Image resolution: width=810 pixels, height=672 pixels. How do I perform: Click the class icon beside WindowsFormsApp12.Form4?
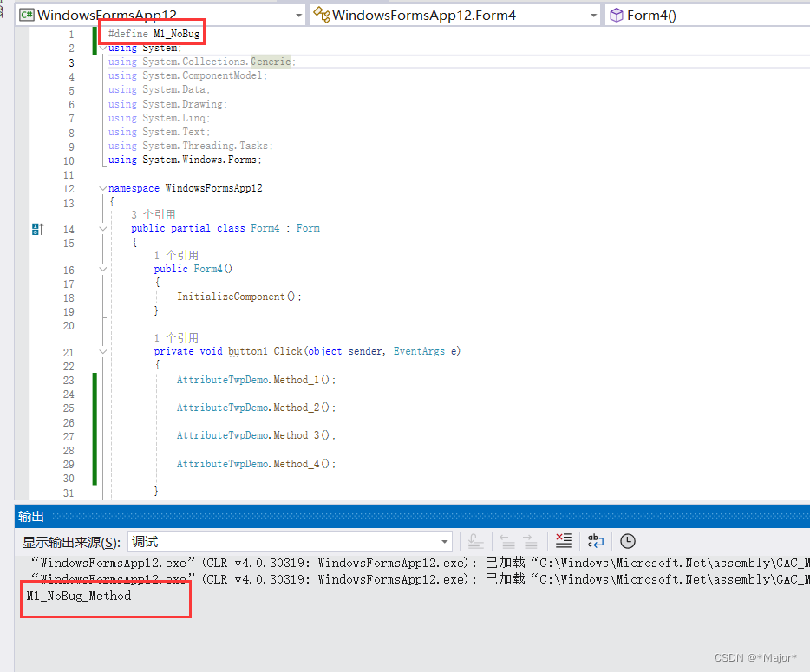(322, 15)
